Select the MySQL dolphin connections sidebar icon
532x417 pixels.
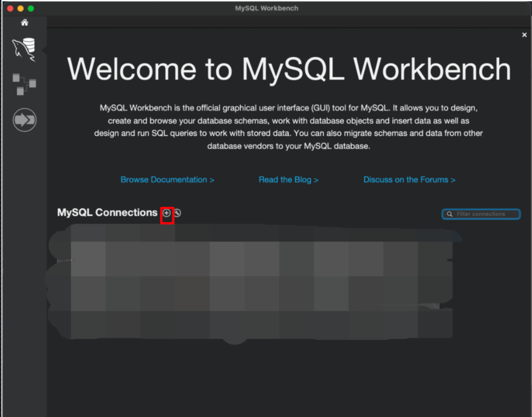[24, 49]
